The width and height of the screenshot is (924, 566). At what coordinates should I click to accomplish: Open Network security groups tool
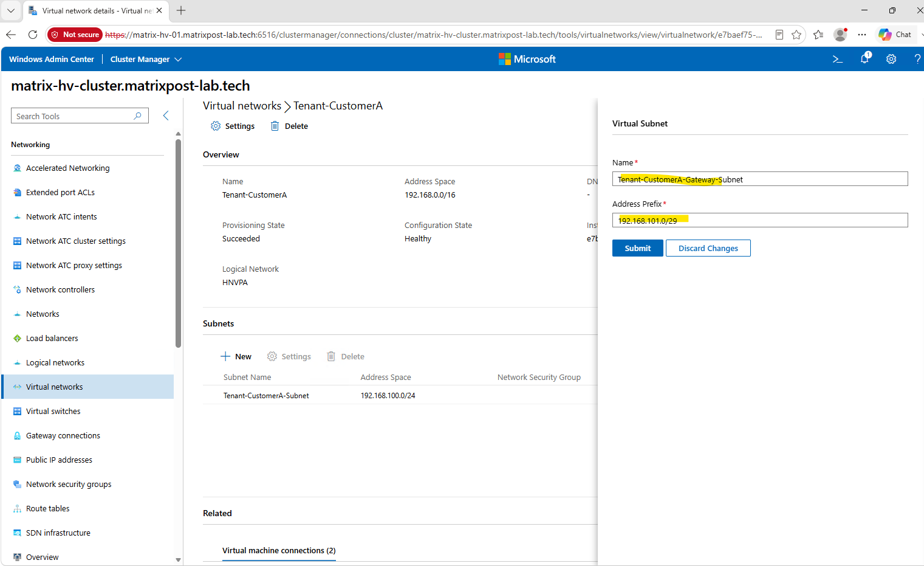69,484
